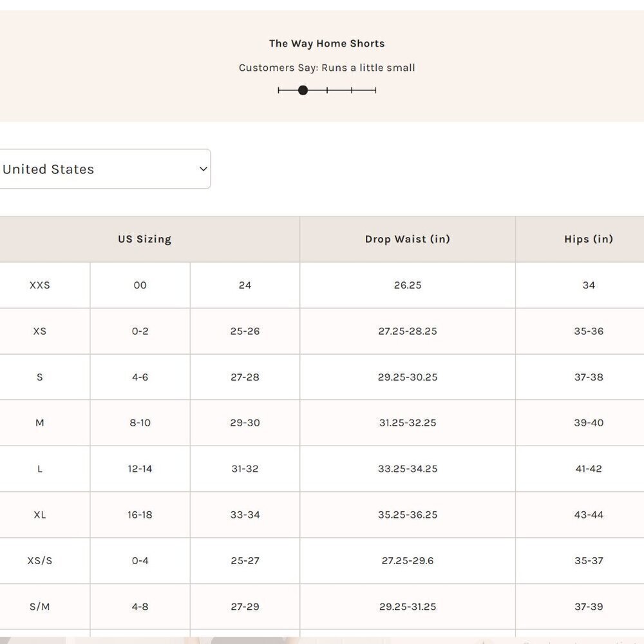The image size is (644, 644).
Task: Select the XXS size row label
Action: coord(39,285)
